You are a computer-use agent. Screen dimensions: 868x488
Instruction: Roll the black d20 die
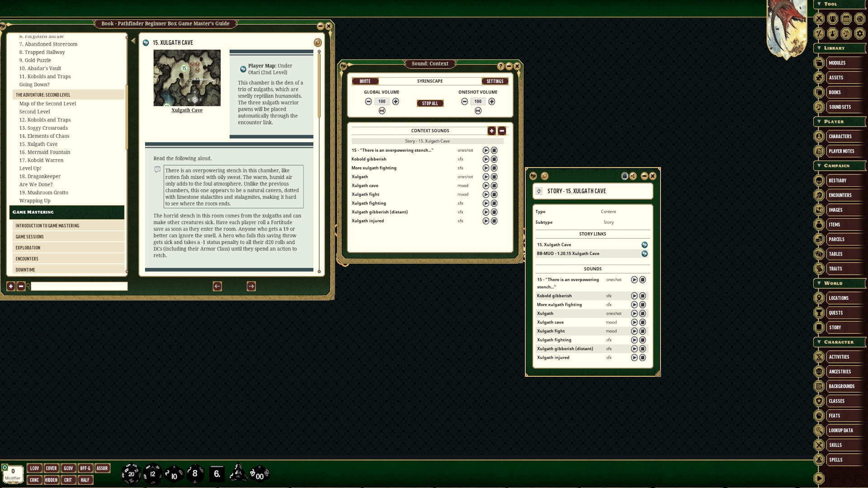[131, 474]
